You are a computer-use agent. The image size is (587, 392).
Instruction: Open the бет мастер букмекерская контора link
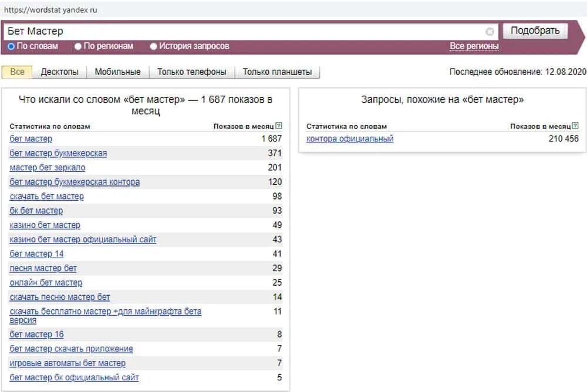pyautogui.click(x=75, y=182)
